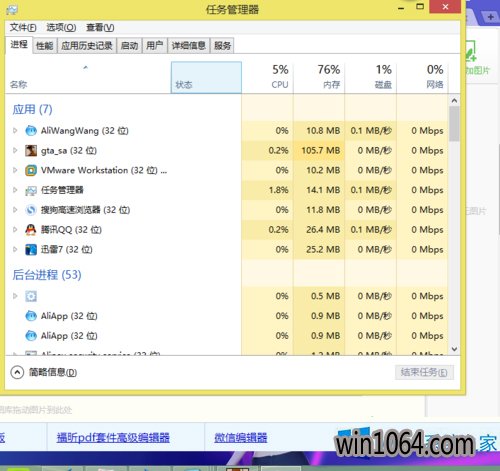
Task: Expand the 腾讯QQ process tree
Action: 15,230
